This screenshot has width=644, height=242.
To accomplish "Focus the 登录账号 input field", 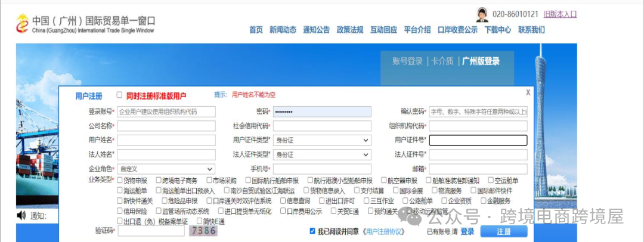I will tap(166, 111).
